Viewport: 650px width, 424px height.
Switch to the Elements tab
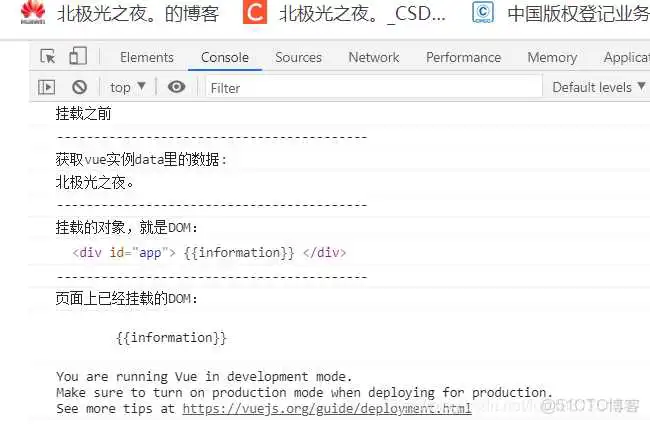pos(146,57)
